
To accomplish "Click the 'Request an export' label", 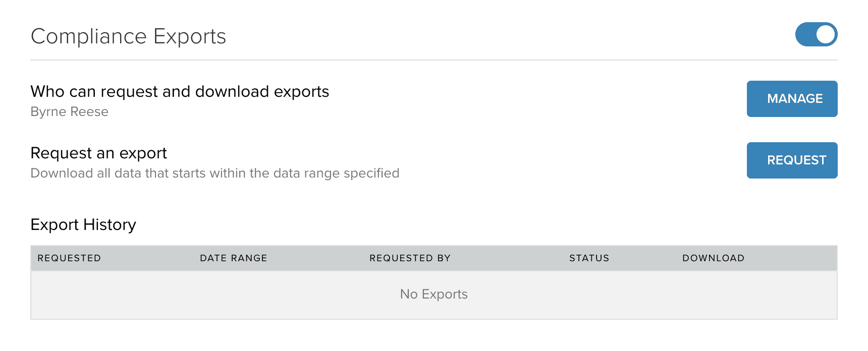I will [98, 153].
